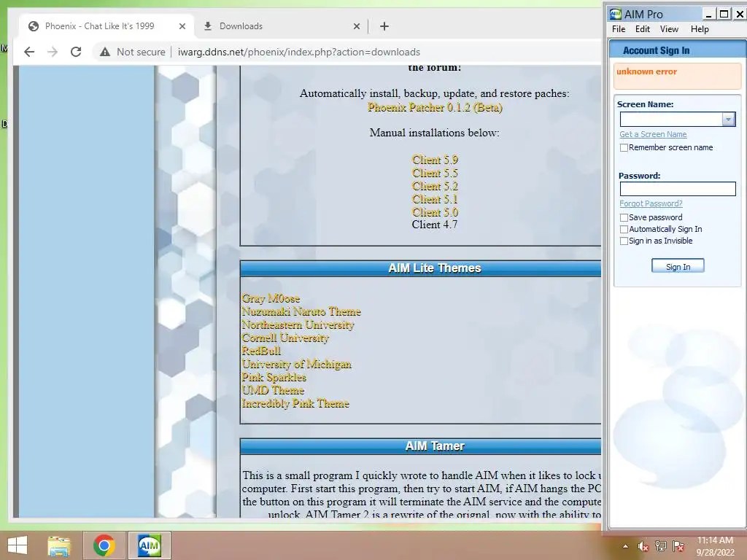Viewport: 747px width, 560px height.
Task: Click Get a Screen Name link
Action: (653, 134)
